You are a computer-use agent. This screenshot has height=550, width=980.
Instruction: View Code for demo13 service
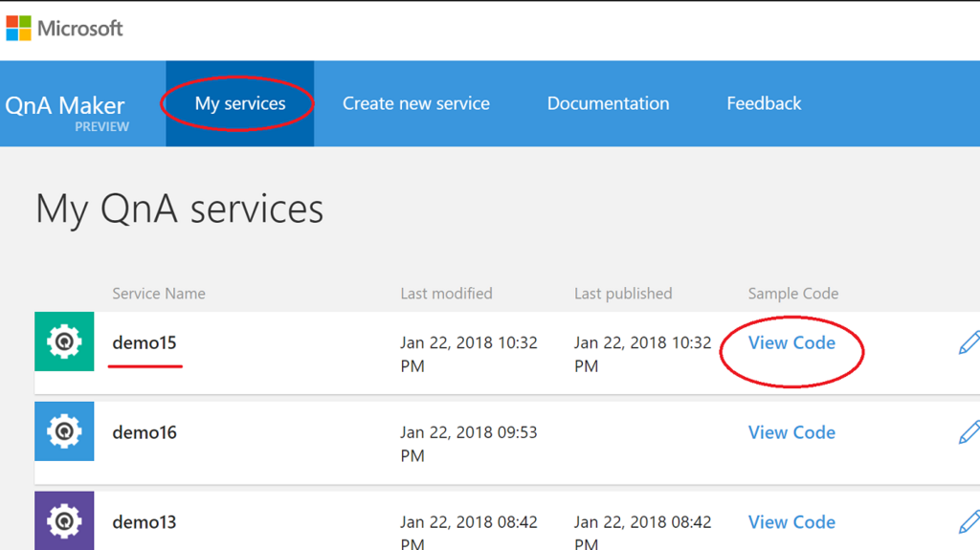tap(791, 522)
